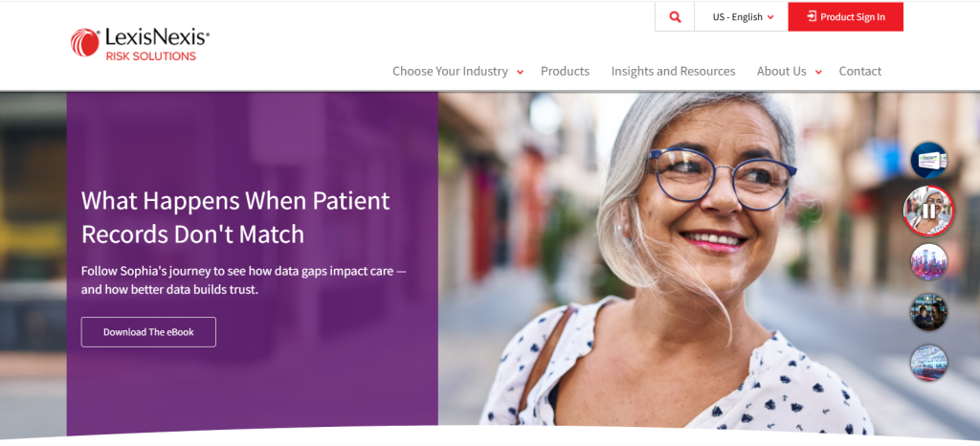Switch to the city skyline carousel slide
980x446 pixels.
point(928,261)
